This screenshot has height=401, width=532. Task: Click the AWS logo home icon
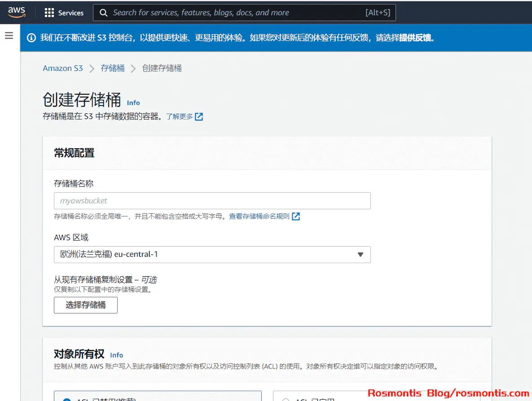[17, 12]
